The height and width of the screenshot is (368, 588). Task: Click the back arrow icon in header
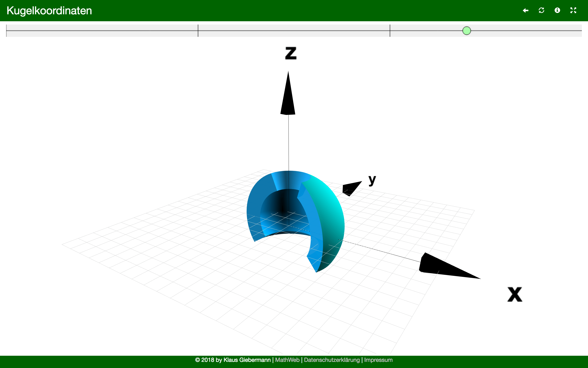pos(526,10)
